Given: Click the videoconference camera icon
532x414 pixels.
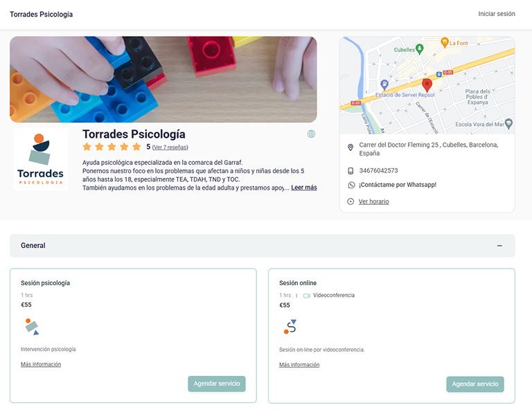Looking at the screenshot, I should (x=307, y=296).
